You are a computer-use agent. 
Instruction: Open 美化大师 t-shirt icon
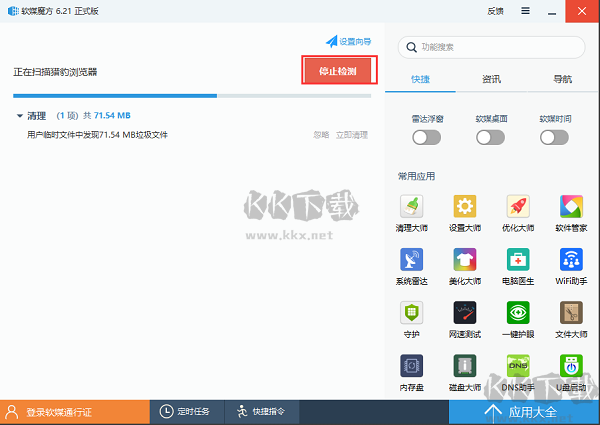coord(465,259)
